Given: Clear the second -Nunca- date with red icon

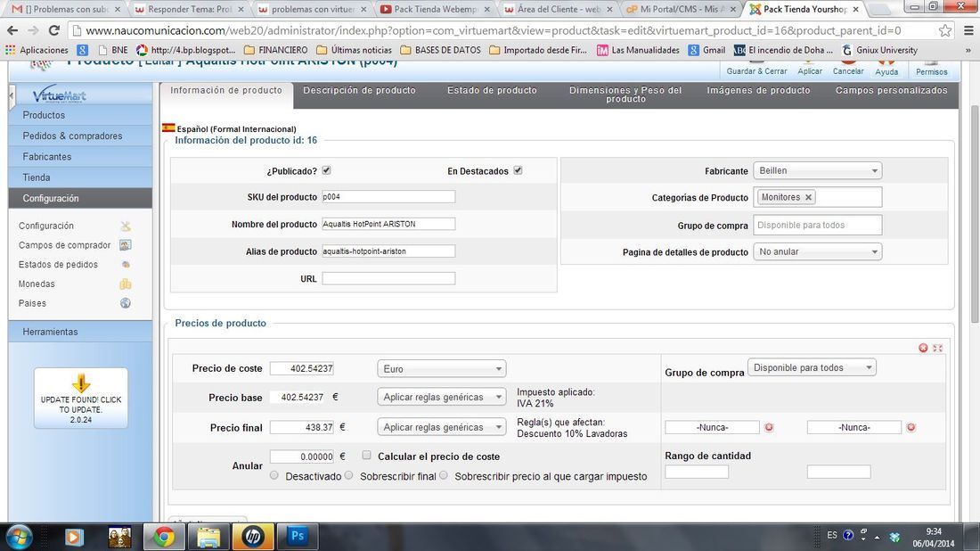Looking at the screenshot, I should tap(911, 427).
